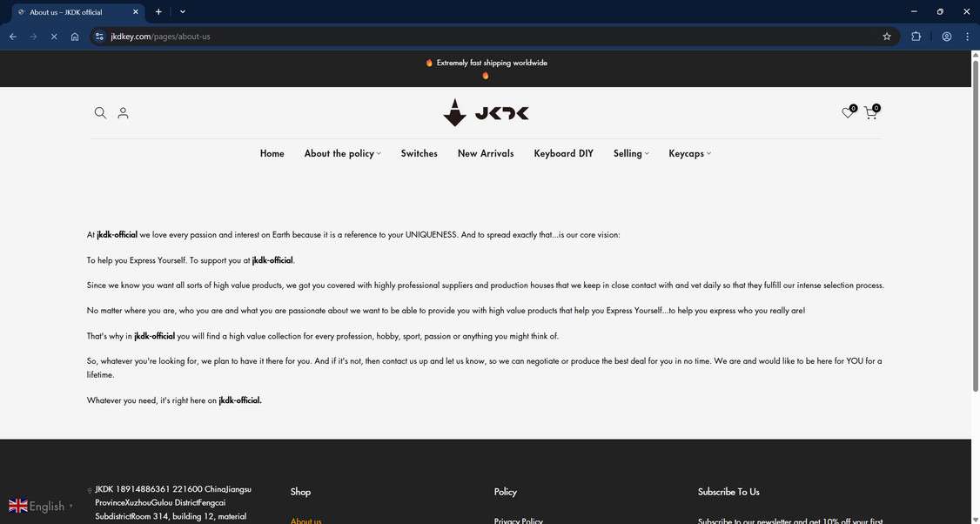Open the wishlist heart icon
Image resolution: width=980 pixels, height=524 pixels.
coord(848,112)
